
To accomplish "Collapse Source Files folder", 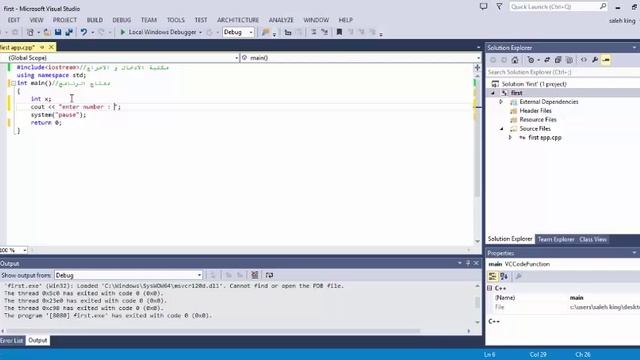I will [x=502, y=129].
